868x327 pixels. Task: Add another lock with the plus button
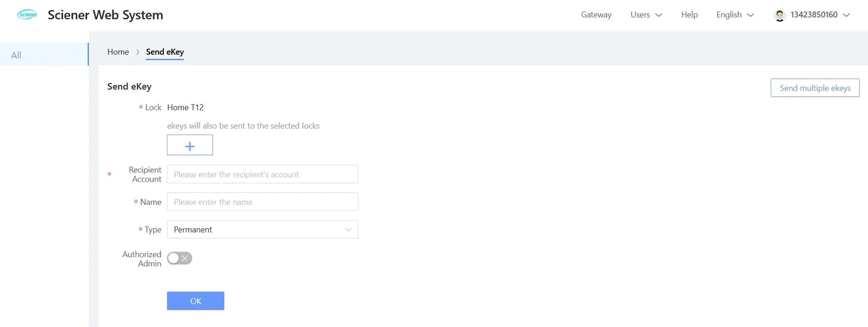coord(190,145)
